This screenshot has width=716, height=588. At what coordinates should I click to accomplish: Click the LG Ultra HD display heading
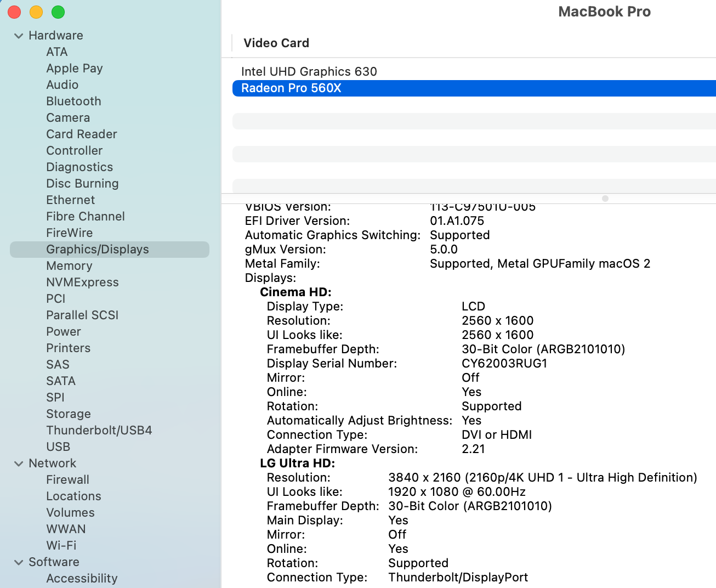[x=298, y=463]
